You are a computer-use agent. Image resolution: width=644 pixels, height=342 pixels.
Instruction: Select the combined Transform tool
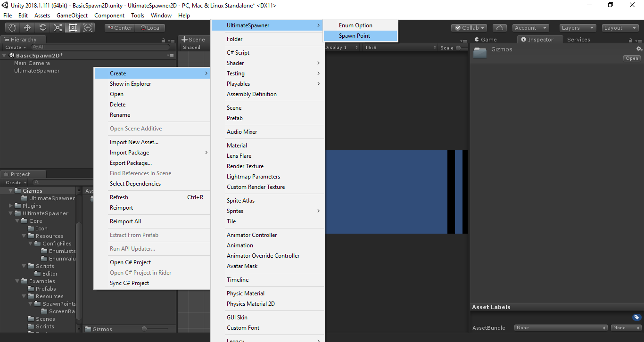(x=88, y=28)
